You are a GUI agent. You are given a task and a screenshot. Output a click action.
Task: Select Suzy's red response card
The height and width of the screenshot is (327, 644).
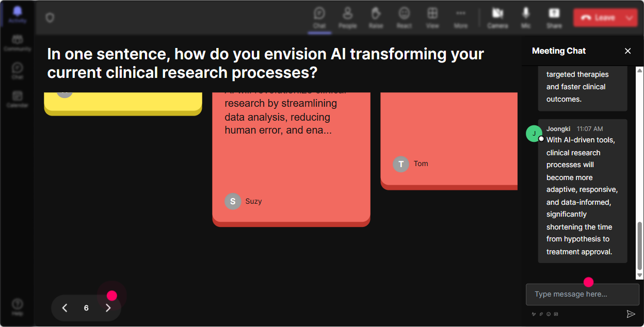tap(291, 159)
